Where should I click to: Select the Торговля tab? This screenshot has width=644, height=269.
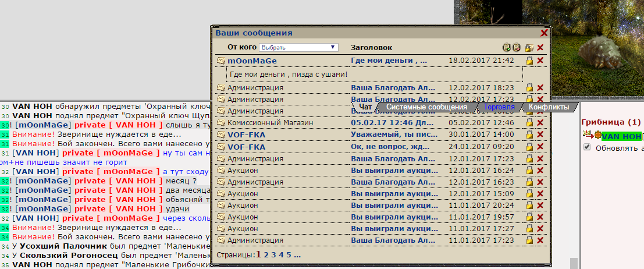pos(499,107)
